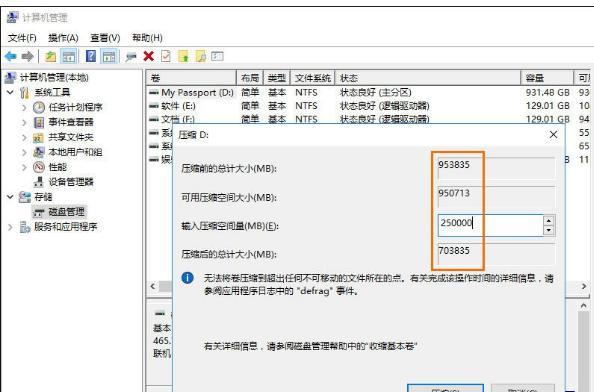The image size is (594, 392).
Task: Select 事件查看器 in the tree
Action: pos(71,122)
